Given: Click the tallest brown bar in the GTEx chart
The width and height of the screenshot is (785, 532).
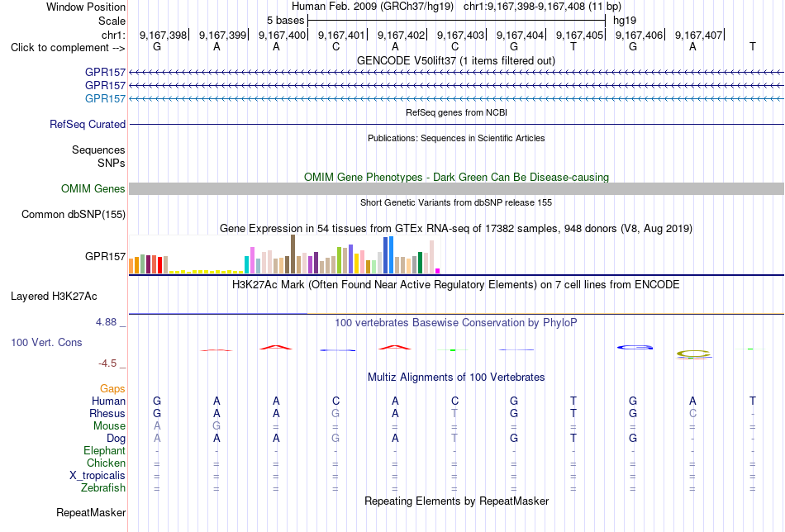Looking at the screenshot, I should point(293,254).
